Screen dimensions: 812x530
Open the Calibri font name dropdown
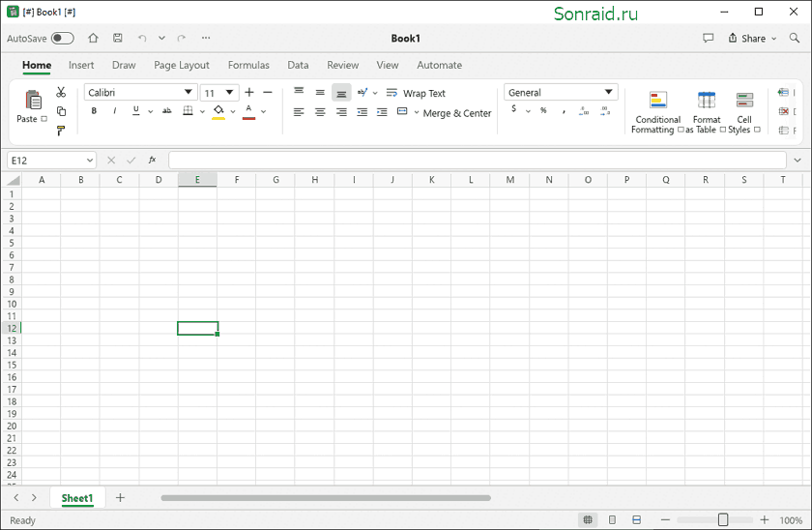188,92
